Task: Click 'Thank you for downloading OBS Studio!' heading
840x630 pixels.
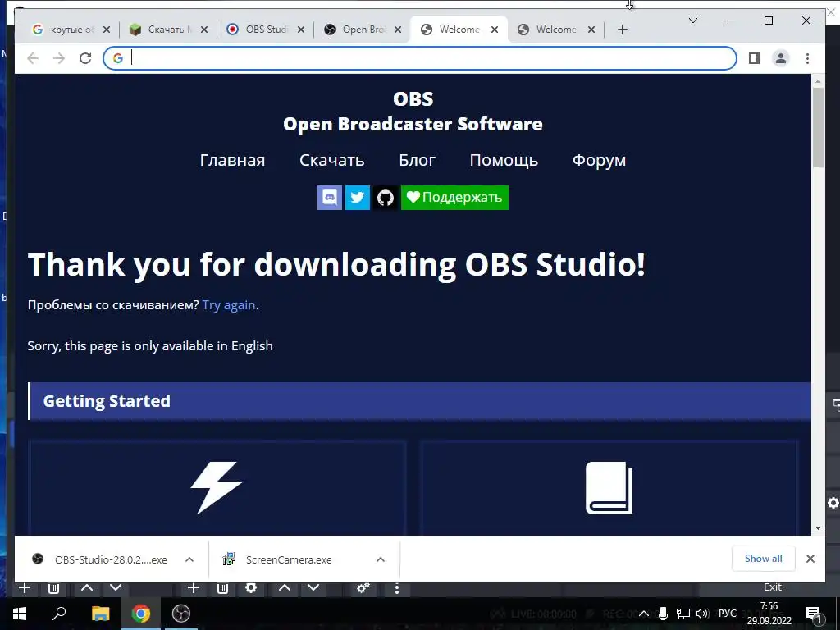Action: coord(336,265)
